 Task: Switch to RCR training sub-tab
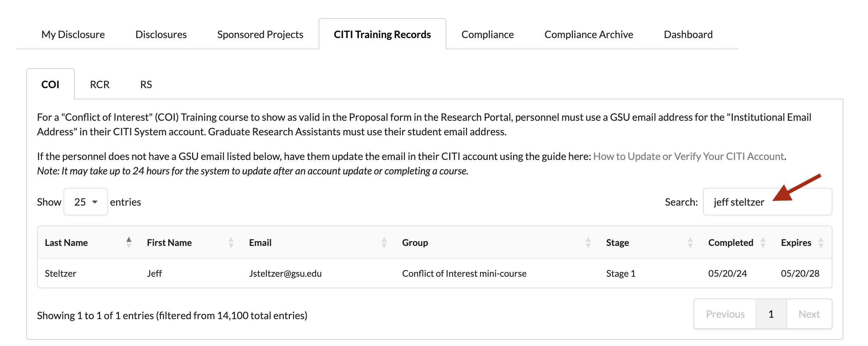100,85
